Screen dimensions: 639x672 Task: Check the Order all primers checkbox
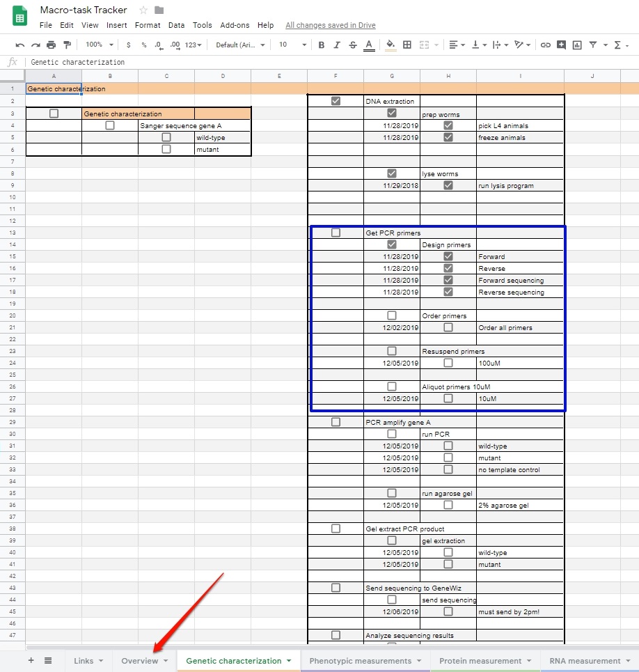coord(448,327)
